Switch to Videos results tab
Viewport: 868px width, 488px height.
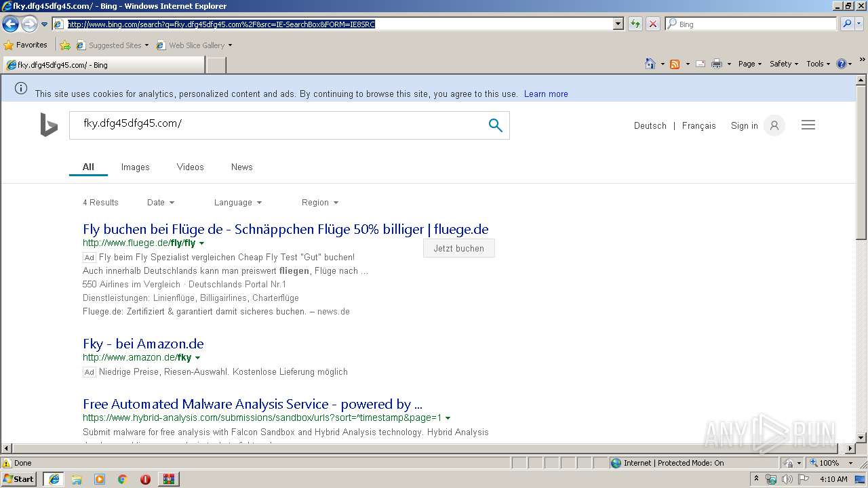191,167
